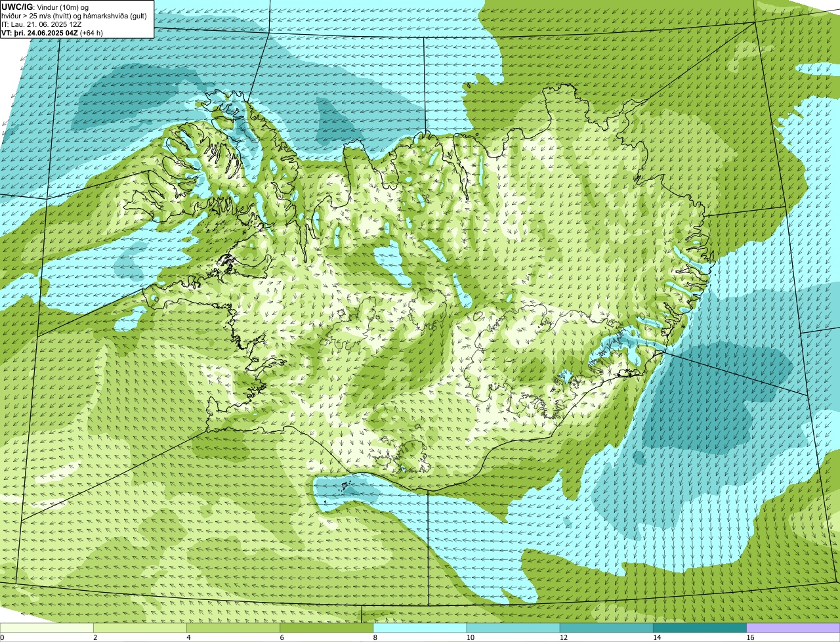The image size is (840, 642).
Task: Click the 'IT: Lau. 21. 06. 2025 12Z' line
Action: pyautogui.click(x=42, y=24)
